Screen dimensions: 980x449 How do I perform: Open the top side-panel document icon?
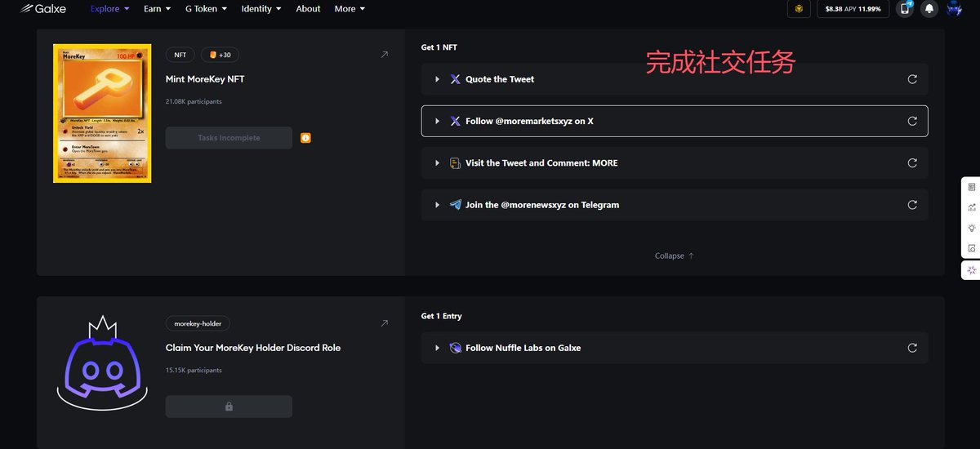tap(972, 186)
